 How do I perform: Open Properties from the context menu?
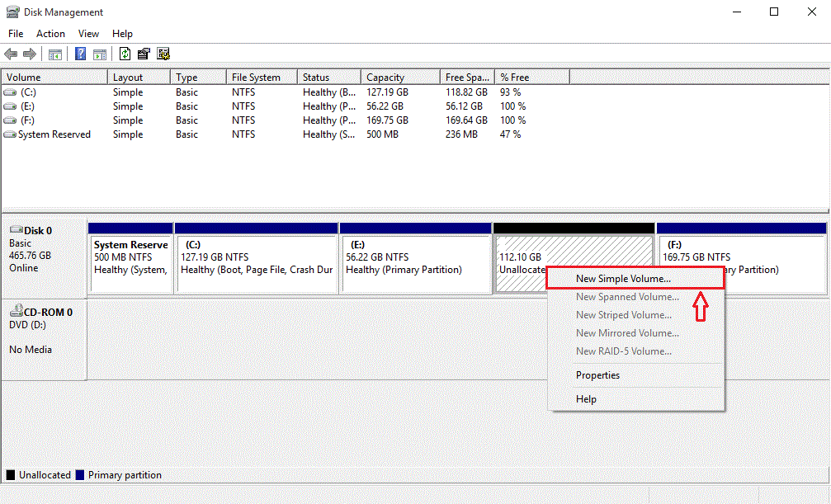(x=597, y=375)
